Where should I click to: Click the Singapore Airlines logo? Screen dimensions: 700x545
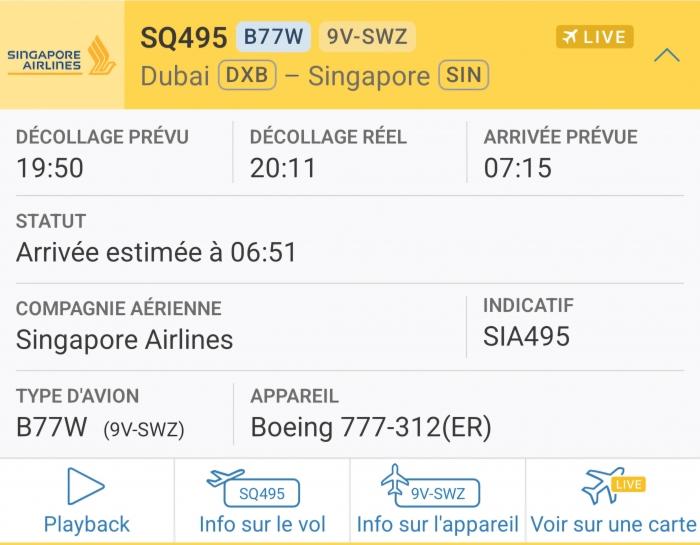[x=61, y=56]
